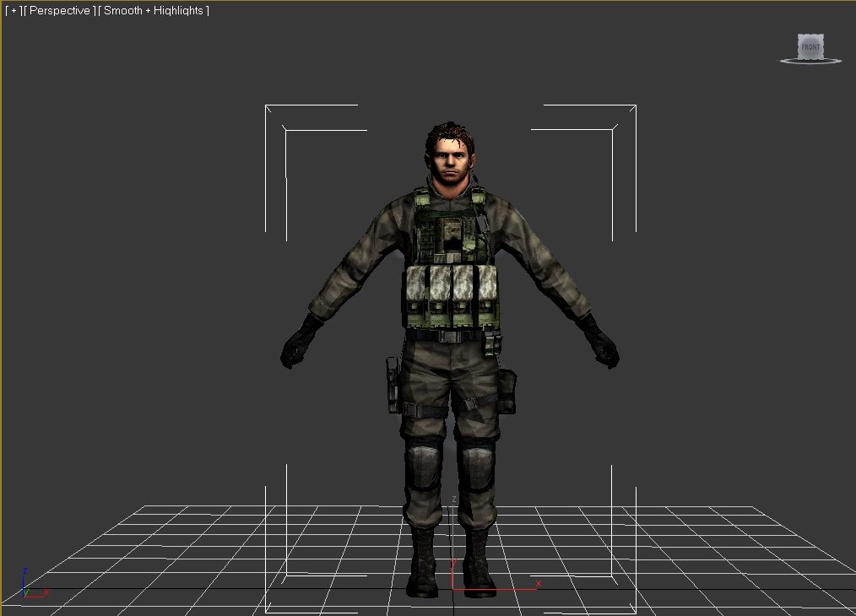Open the [+] viewport general menu
Image resolution: width=856 pixels, height=616 pixels.
(x=14, y=10)
